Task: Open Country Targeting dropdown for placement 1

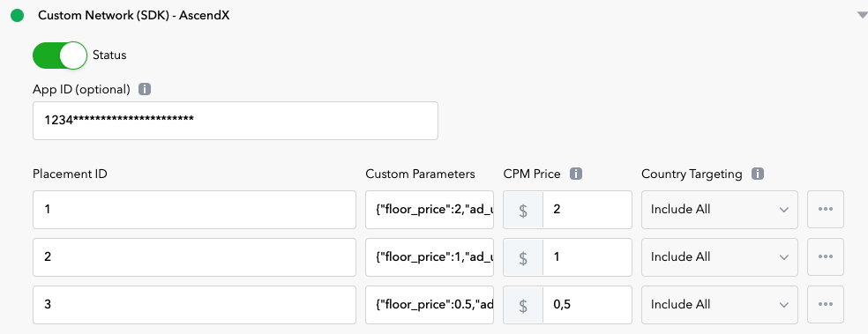Action: (720, 210)
